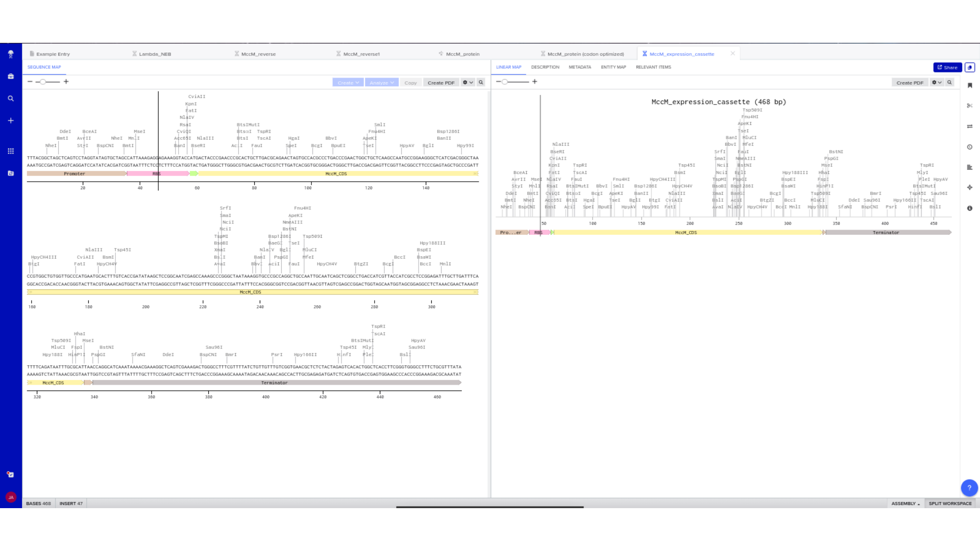This screenshot has width=980, height=551.
Task: Click Create PDF in the sequence map
Action: (440, 83)
